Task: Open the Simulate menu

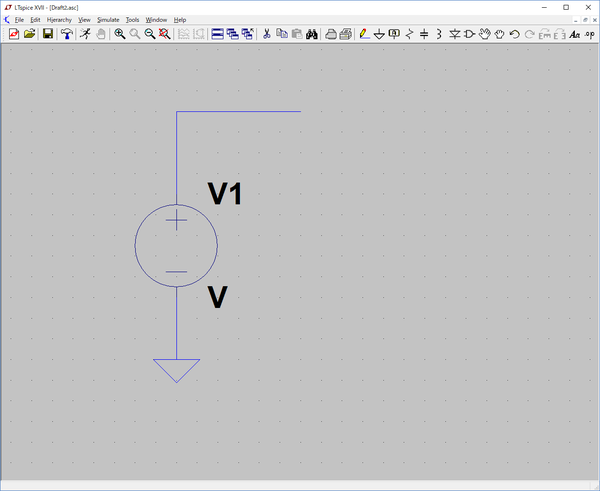Action: (x=108, y=20)
